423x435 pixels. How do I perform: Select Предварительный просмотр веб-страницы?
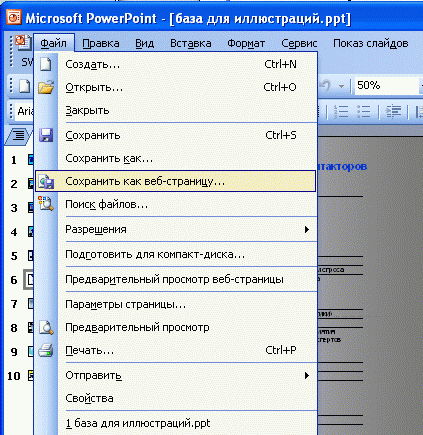click(176, 279)
